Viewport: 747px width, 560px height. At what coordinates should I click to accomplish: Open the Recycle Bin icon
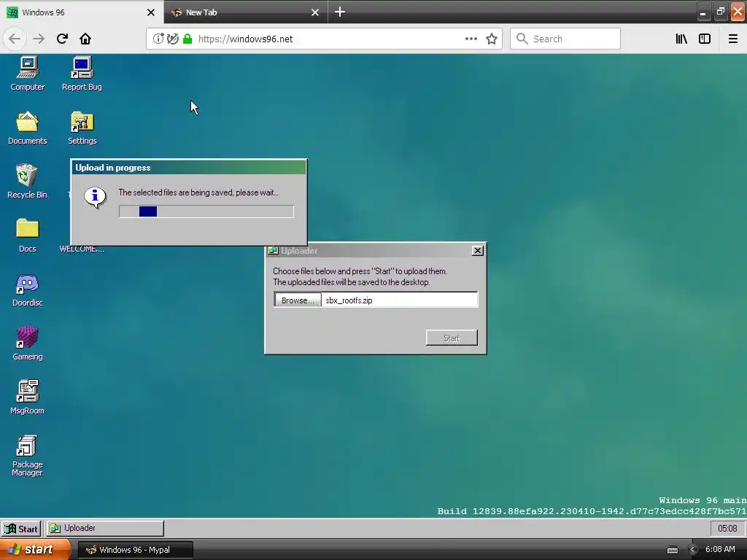point(27,181)
